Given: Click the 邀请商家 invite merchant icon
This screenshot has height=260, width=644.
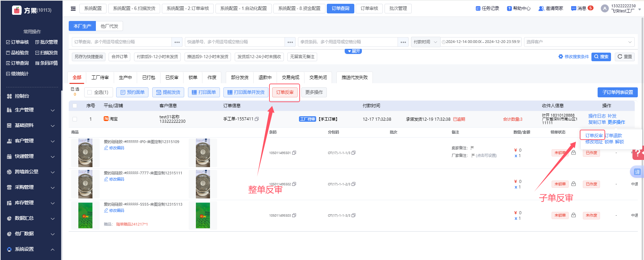Looking at the screenshot, I should pos(541,8).
